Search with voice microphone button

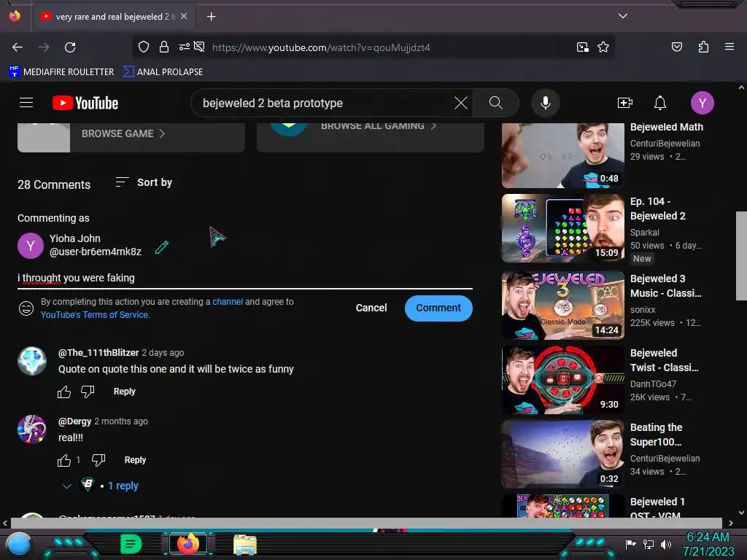[x=546, y=103]
